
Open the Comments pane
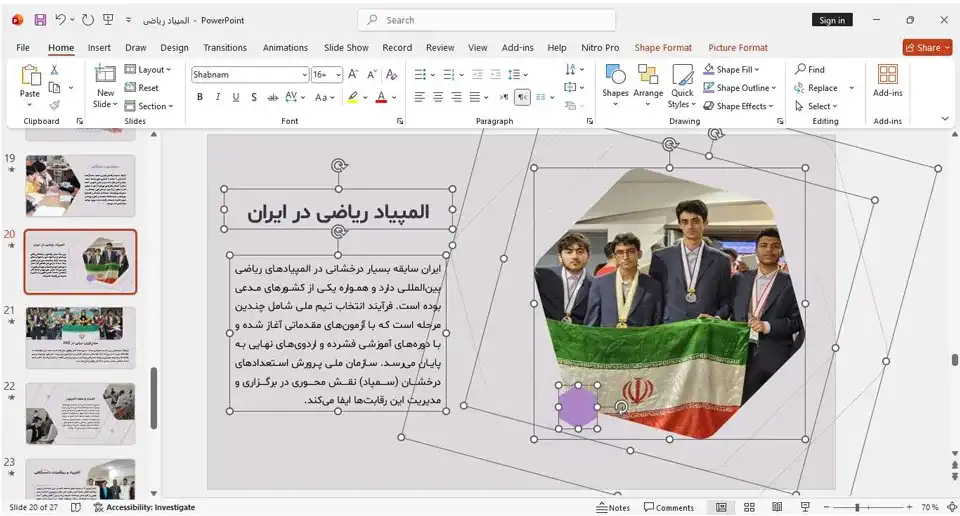coord(669,507)
